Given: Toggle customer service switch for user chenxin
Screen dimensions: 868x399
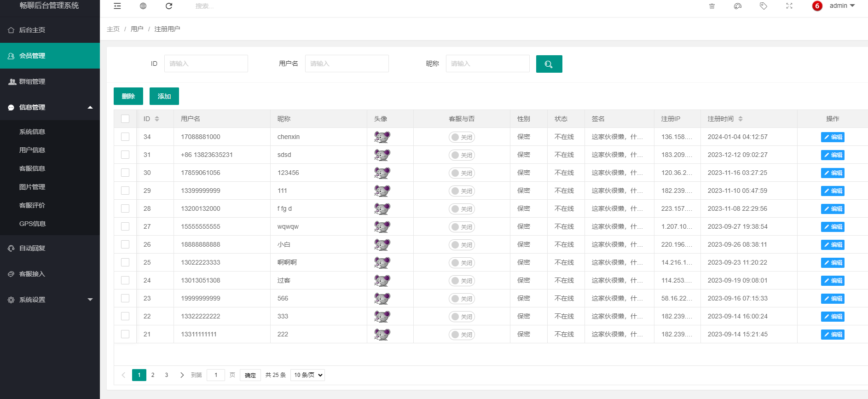Looking at the screenshot, I should tap(462, 137).
